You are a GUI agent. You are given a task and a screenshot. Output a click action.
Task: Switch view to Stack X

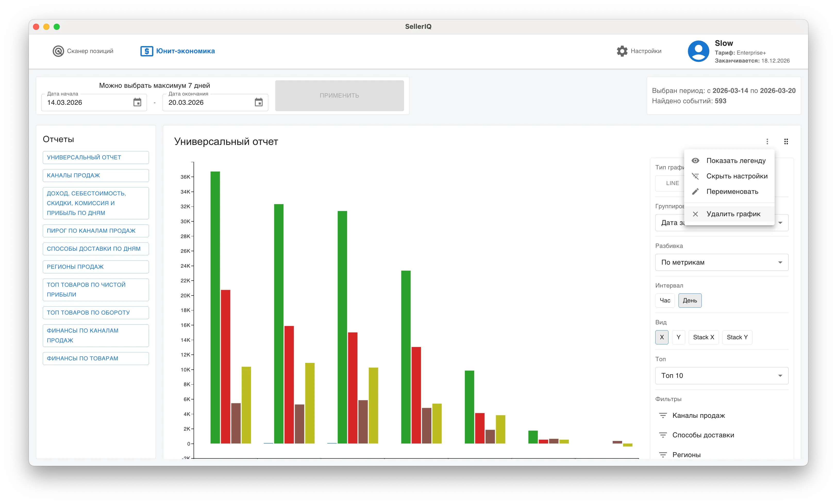(703, 337)
